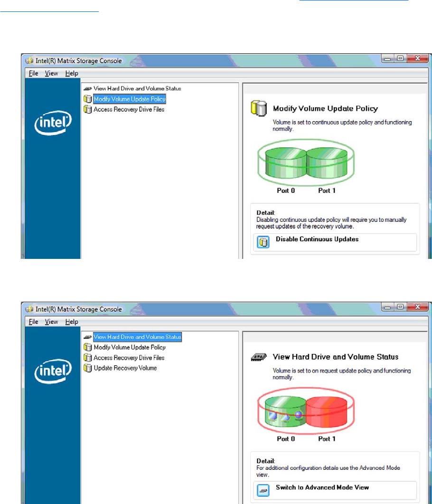Open Help menu in upper console window
Viewport: 432px width, 504px height.
click(72, 73)
